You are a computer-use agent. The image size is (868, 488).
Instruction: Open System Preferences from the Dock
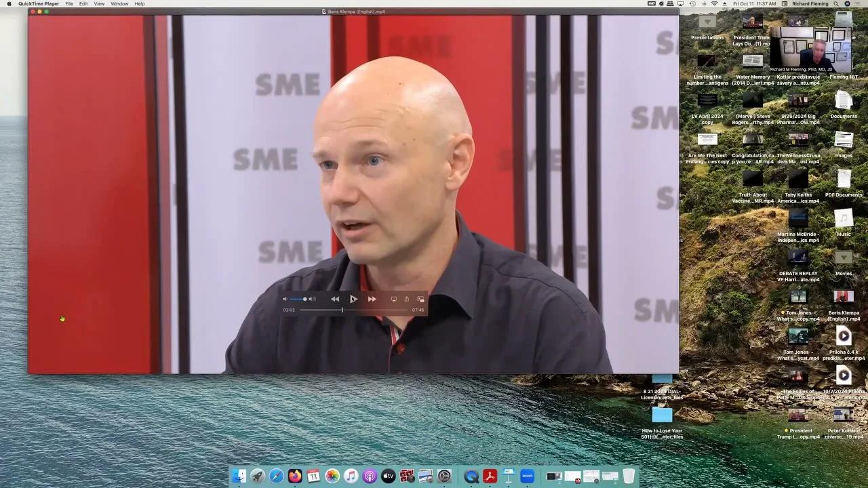point(444,476)
